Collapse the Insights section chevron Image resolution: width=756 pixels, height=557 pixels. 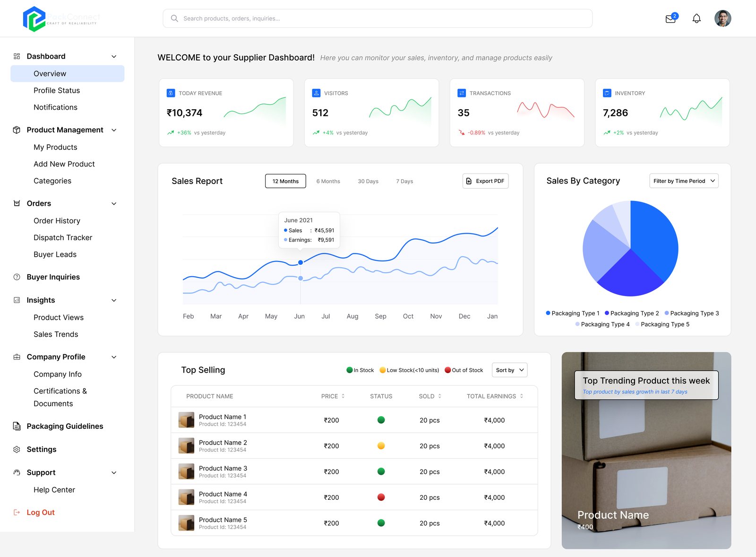(x=114, y=300)
